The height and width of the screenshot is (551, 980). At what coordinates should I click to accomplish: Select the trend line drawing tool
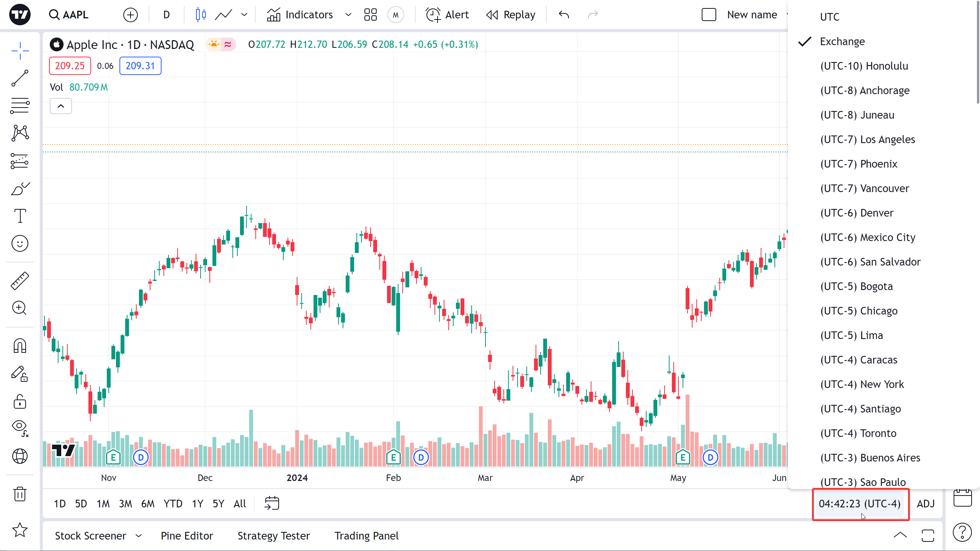tap(20, 78)
